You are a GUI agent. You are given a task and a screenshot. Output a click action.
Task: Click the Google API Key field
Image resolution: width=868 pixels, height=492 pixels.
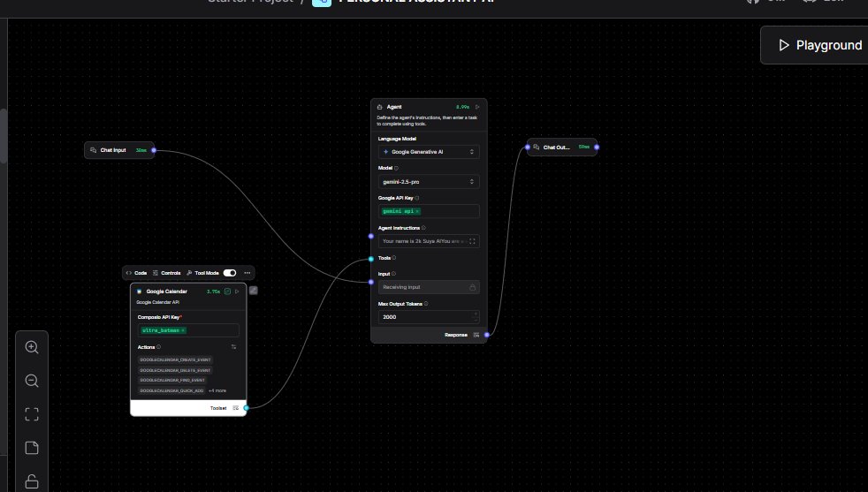click(x=429, y=211)
